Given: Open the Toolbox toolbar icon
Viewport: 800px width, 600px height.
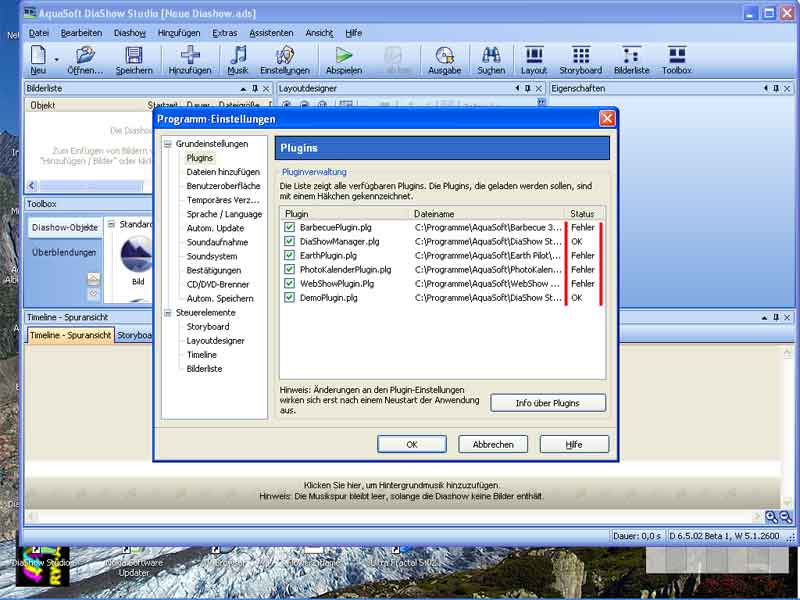Looking at the screenshot, I should [x=677, y=56].
